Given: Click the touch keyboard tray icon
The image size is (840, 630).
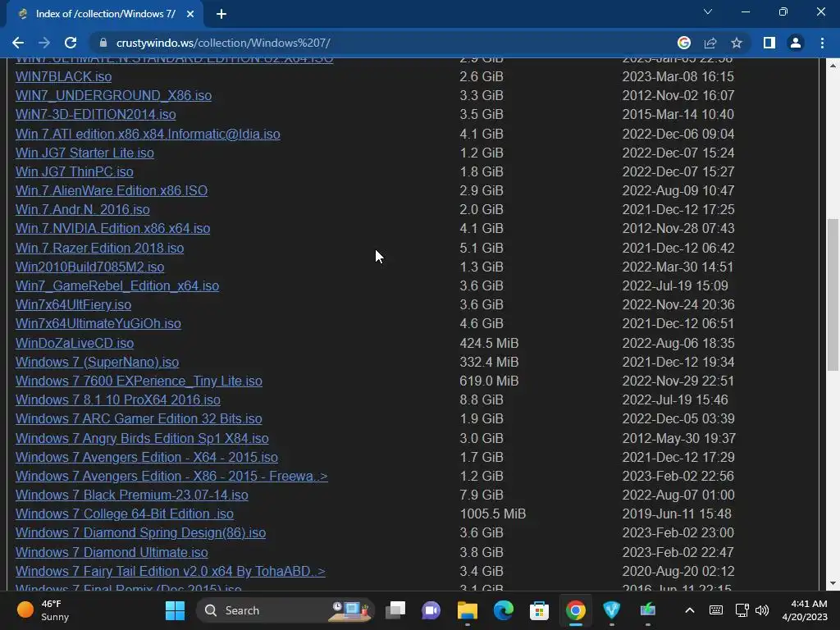Looking at the screenshot, I should pyautogui.click(x=715, y=610).
